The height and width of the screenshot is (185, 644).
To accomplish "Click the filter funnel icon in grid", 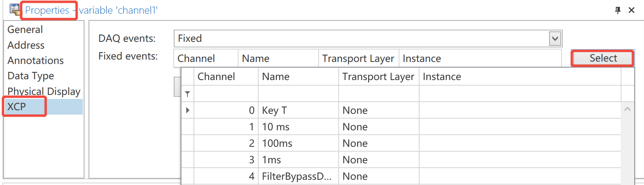I will pos(187,94).
